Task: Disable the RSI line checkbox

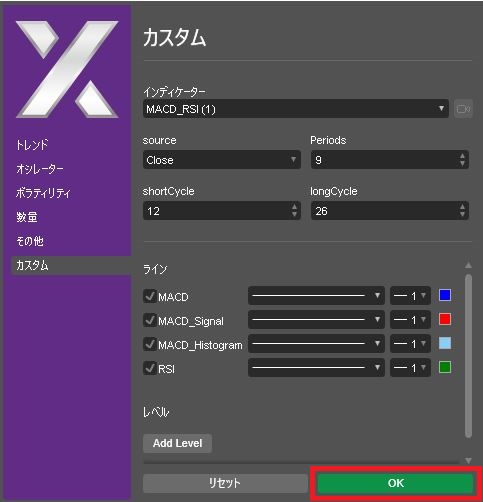Action: pos(150,368)
